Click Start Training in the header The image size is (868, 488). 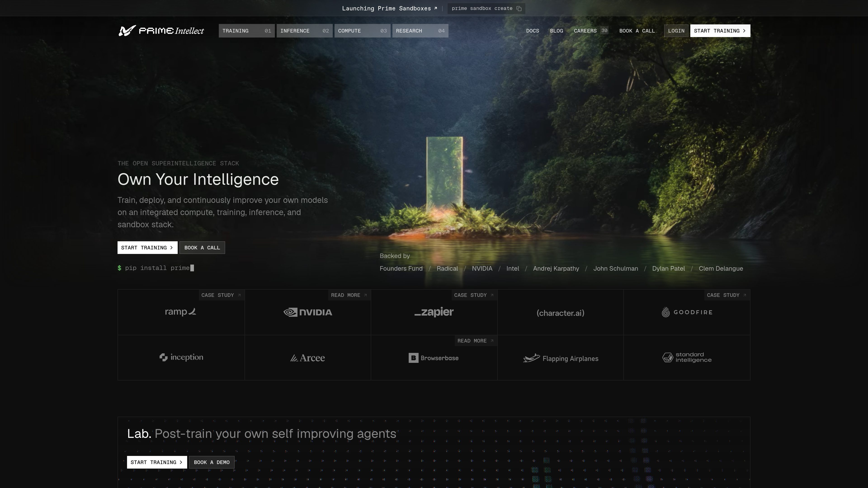click(x=720, y=31)
